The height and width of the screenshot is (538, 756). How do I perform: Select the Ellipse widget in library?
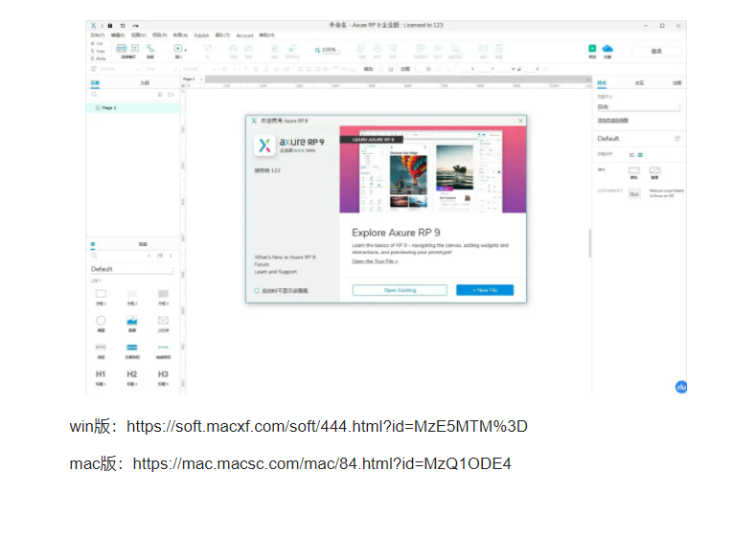pos(101,324)
